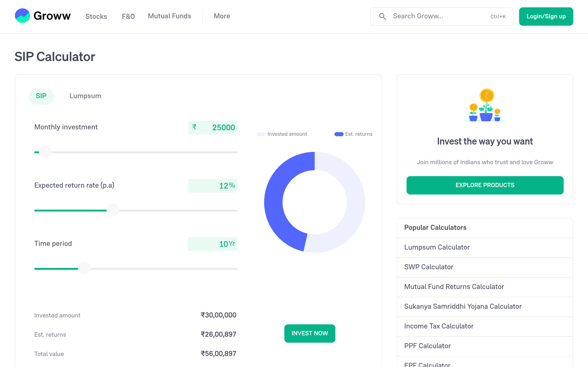Open the Mutual Funds menu
This screenshot has width=588, height=367.
coord(169,16)
